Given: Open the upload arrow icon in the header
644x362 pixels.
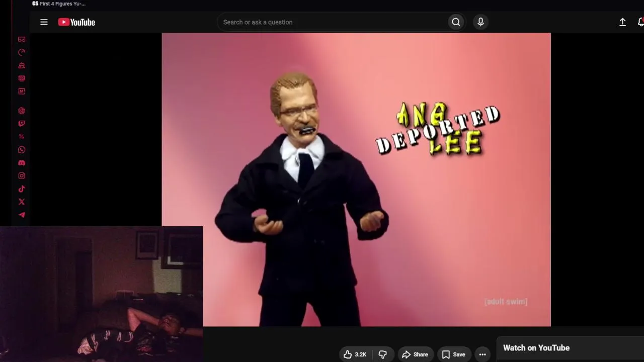Looking at the screenshot, I should tap(622, 22).
